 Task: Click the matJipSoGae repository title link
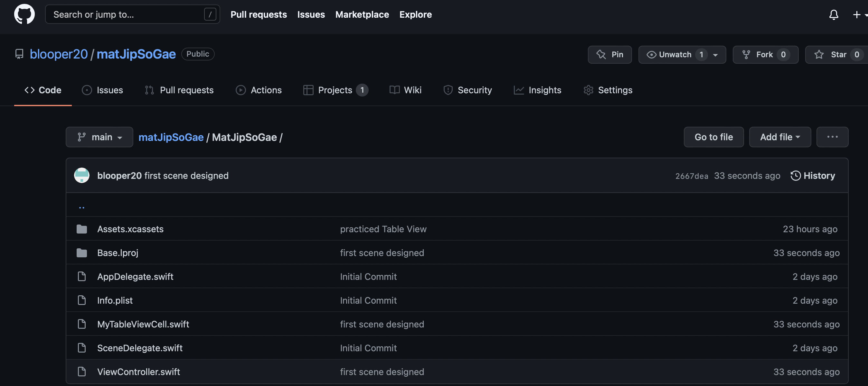coord(136,54)
